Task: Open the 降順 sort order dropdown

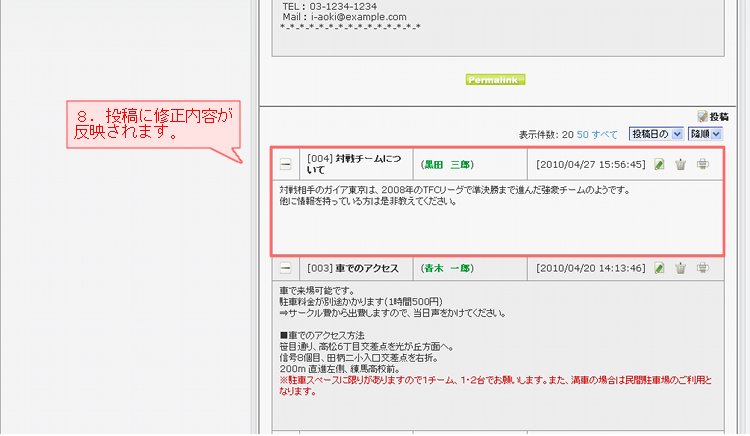Action: tap(705, 134)
